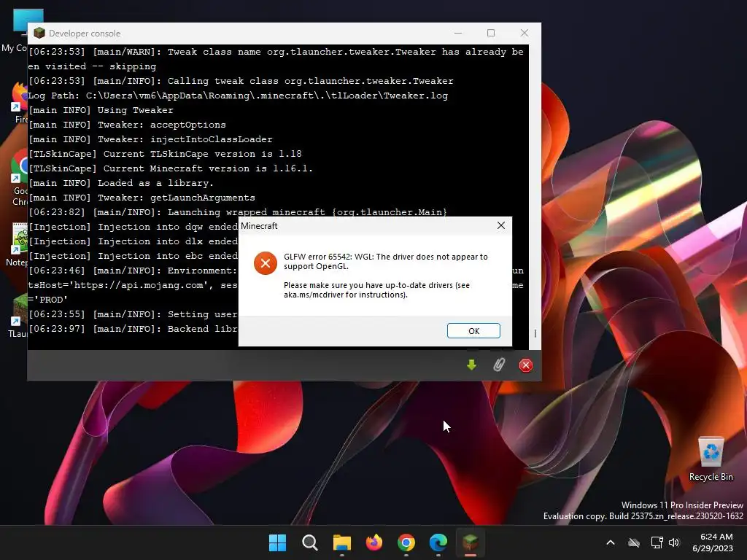Click the 'Tweaker: getLaunchArguments' console line
This screenshot has width=747, height=560.
[142, 197]
